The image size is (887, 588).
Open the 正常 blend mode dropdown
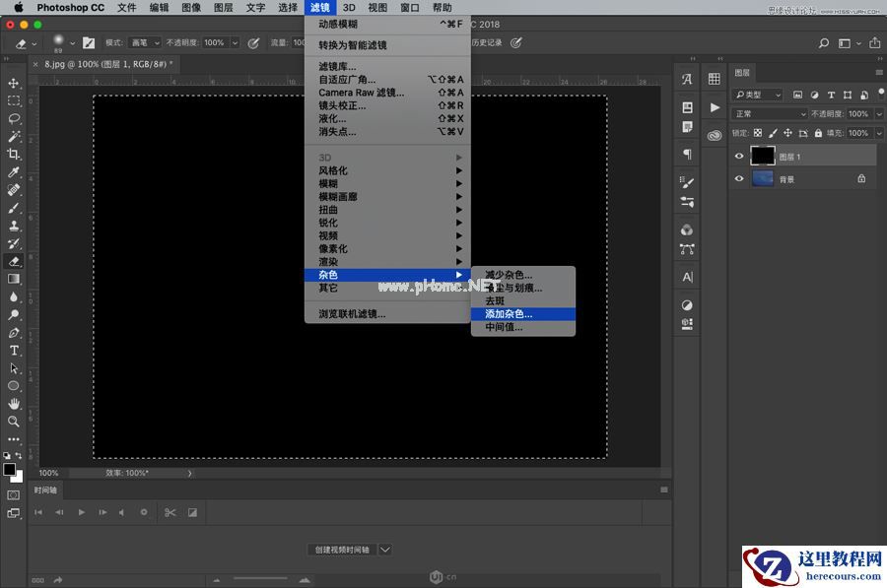point(770,114)
